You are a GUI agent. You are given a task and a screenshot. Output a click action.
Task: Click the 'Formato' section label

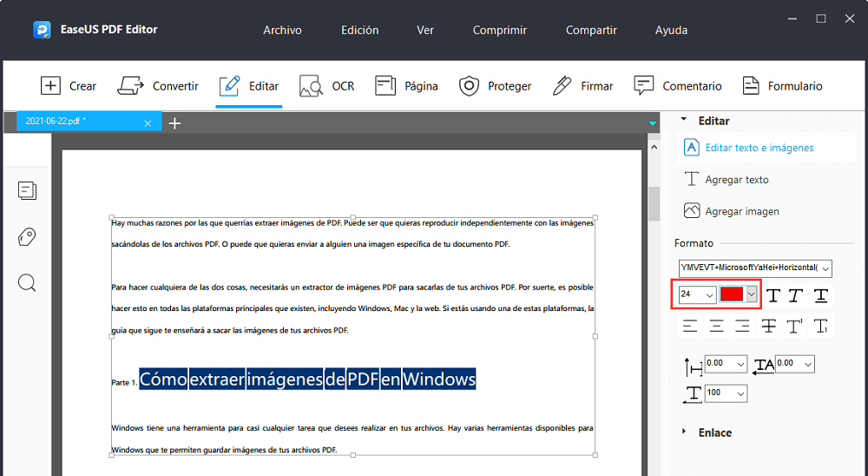694,243
